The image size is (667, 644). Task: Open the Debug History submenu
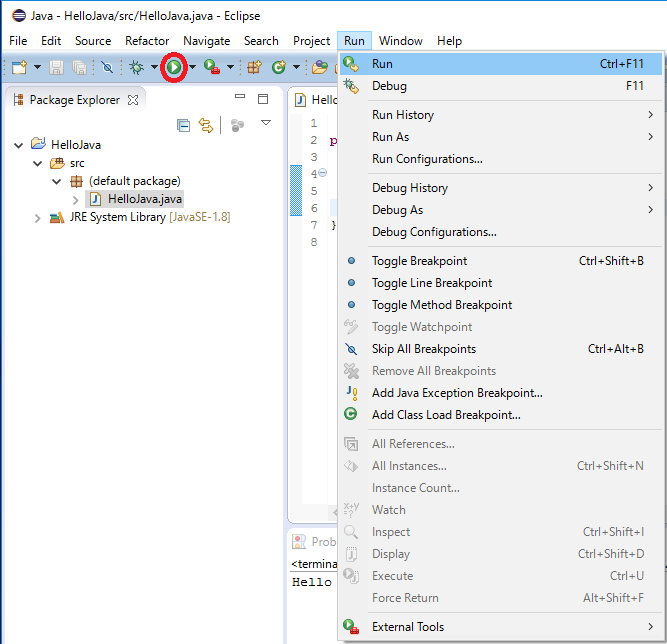point(501,188)
